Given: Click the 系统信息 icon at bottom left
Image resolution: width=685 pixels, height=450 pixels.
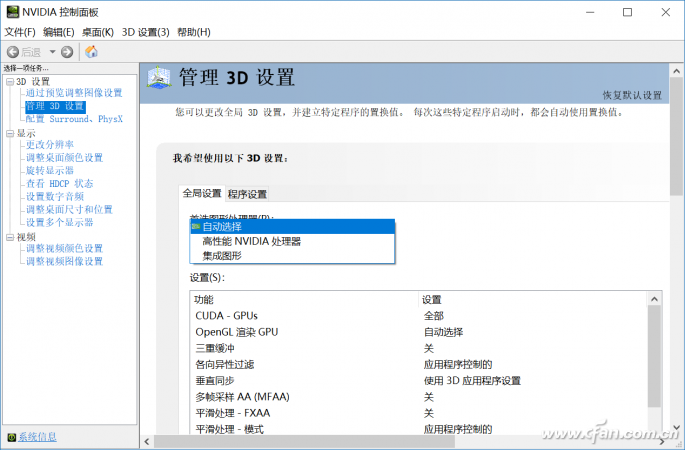Looking at the screenshot, I should pos(12,437).
